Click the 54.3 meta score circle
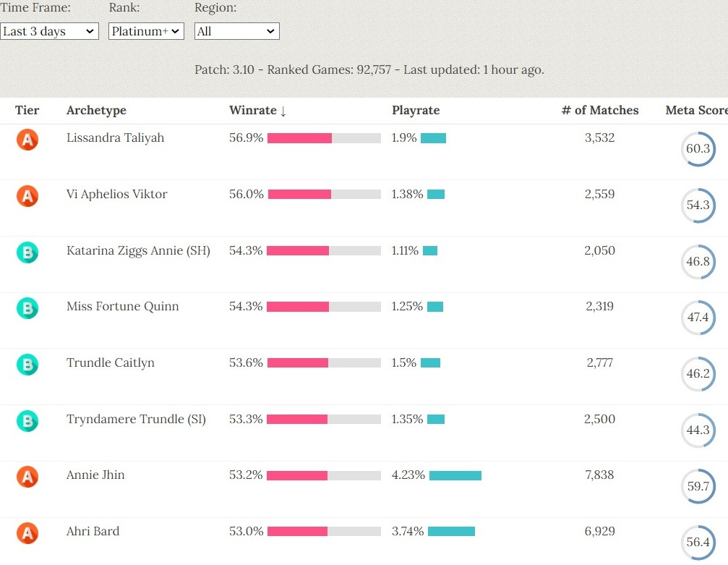 (698, 205)
